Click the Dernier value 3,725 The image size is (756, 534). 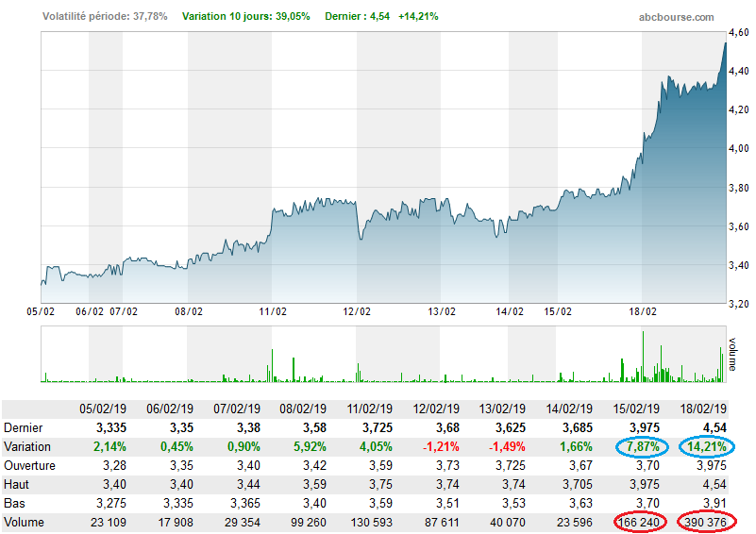point(378,427)
